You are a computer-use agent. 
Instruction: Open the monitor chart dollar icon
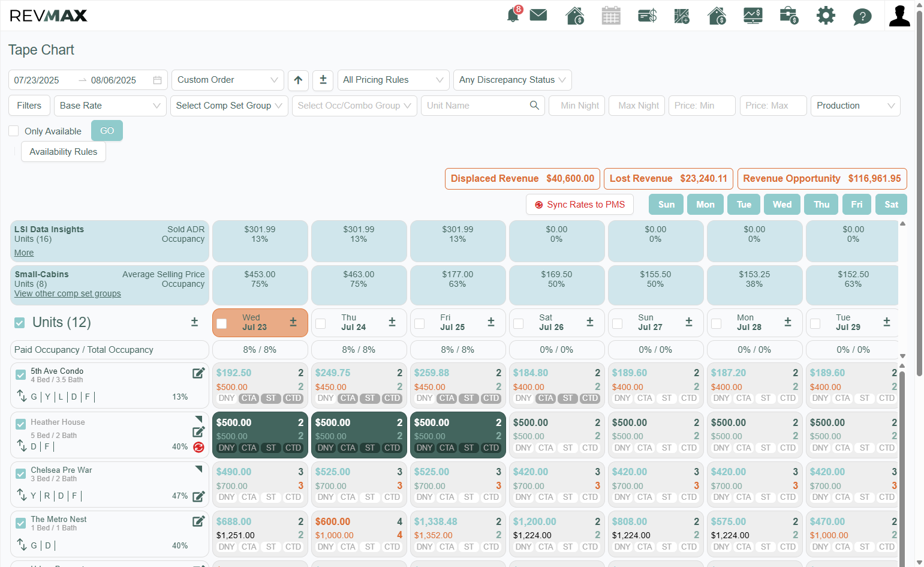[753, 16]
